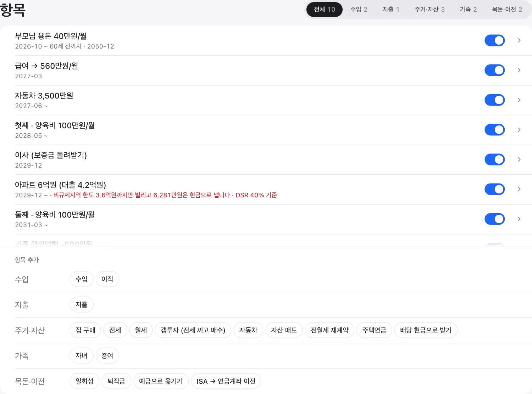Add a 월세 item
532x394 pixels.
coord(141,330)
